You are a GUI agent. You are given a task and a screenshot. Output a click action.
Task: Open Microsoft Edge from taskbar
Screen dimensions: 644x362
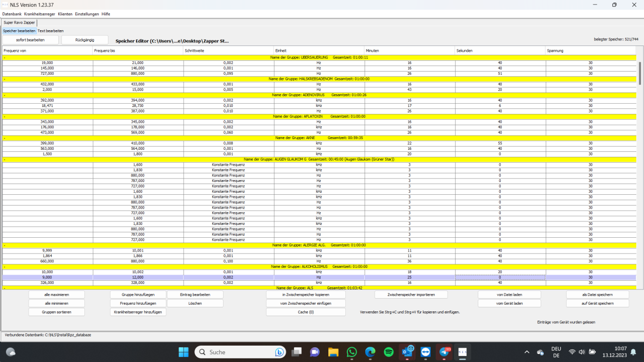pyautogui.click(x=370, y=352)
